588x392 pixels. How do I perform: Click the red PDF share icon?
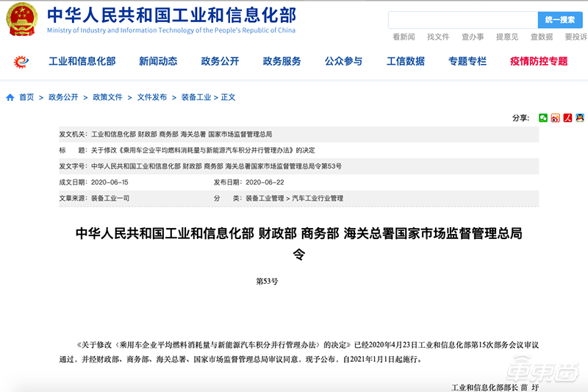coord(567,118)
